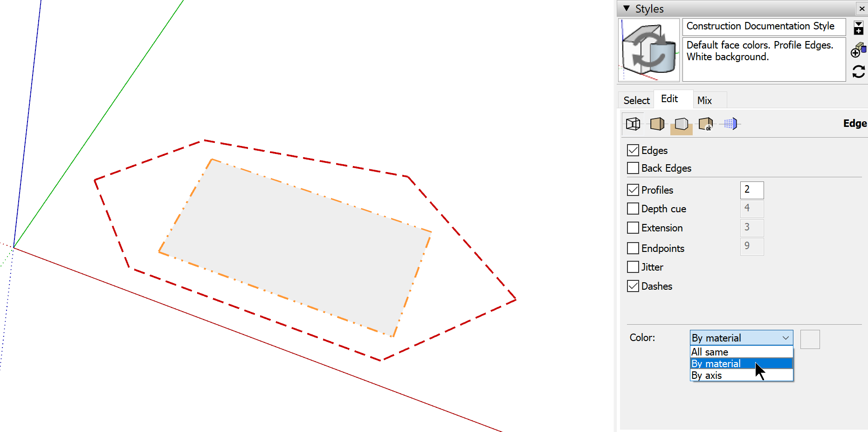Click Show Secondary Selection Pane icon
The width and height of the screenshot is (868, 432).
[x=859, y=28]
